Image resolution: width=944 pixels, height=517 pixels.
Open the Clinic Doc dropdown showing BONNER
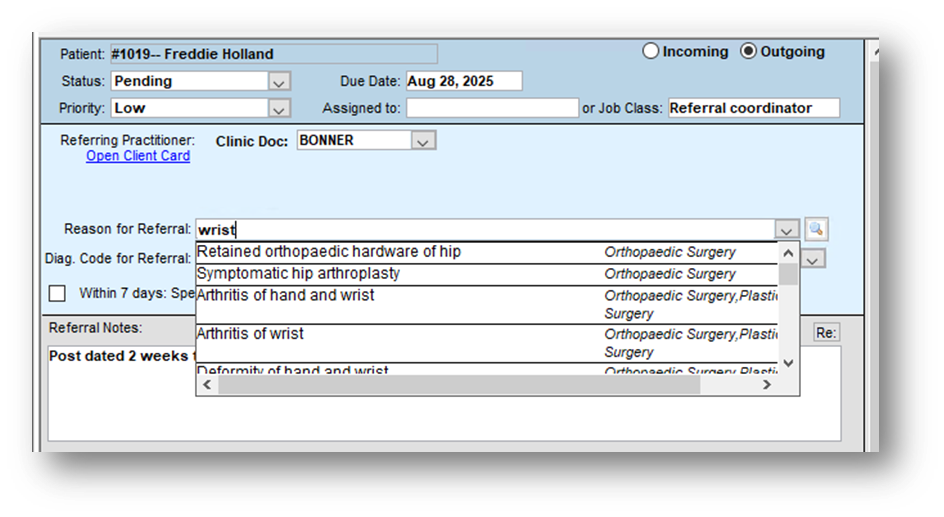coord(423,141)
